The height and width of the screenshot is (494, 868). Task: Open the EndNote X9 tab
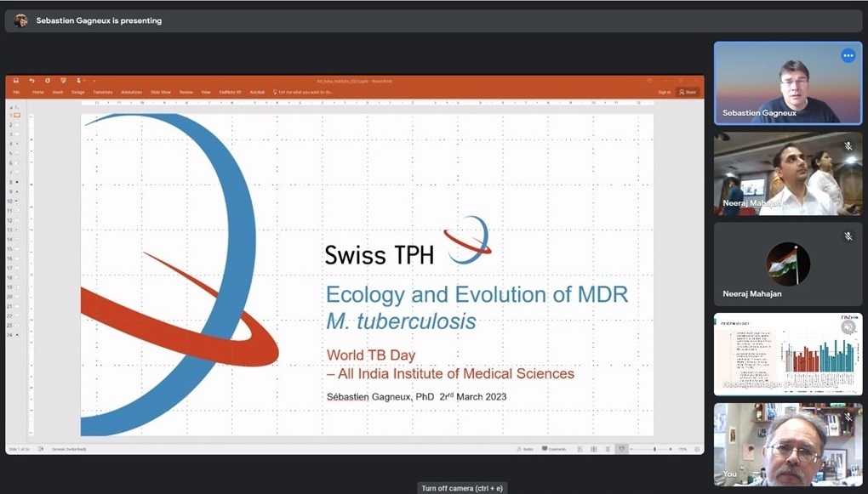(x=231, y=93)
